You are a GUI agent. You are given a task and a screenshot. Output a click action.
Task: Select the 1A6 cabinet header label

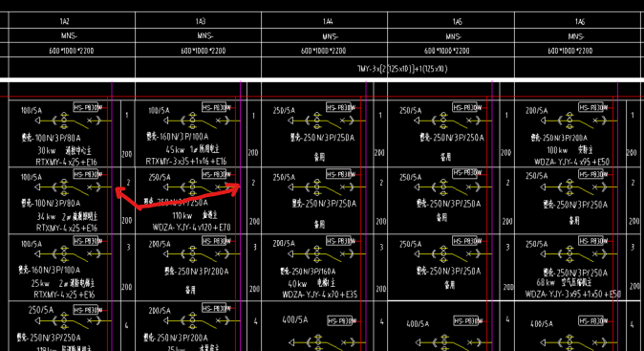(580, 21)
